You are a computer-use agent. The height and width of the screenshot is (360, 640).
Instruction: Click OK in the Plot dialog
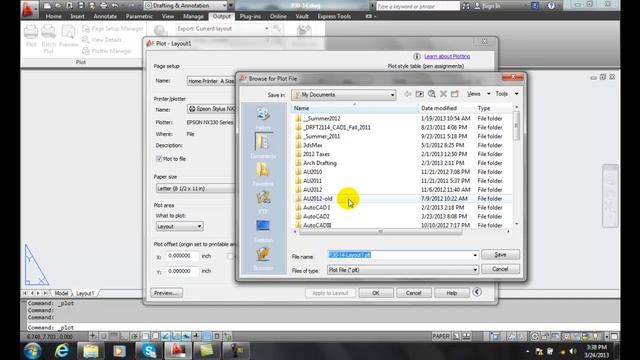376,293
